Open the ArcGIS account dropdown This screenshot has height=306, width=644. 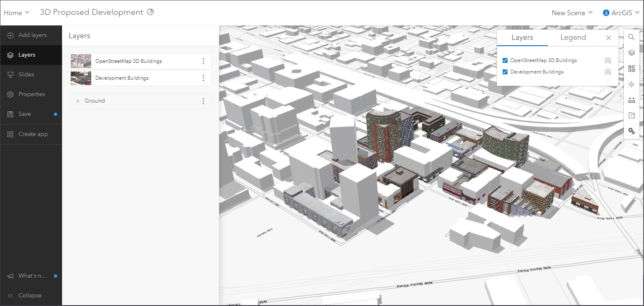tap(621, 13)
